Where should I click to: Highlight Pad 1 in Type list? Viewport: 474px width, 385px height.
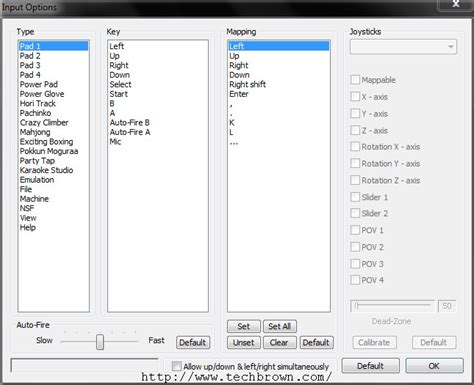[53, 46]
